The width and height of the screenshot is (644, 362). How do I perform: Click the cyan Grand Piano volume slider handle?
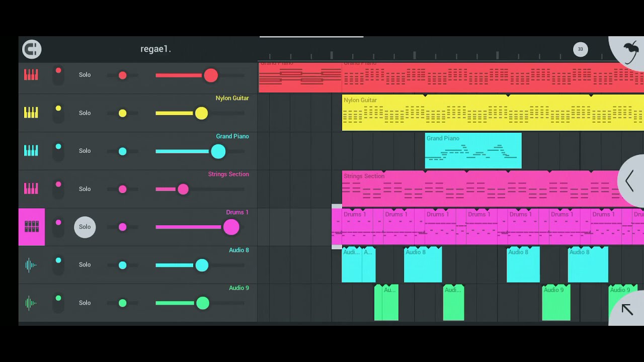pyautogui.click(x=218, y=151)
